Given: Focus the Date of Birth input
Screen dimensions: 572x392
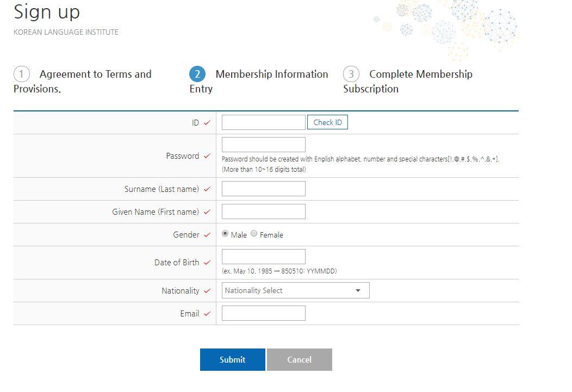Looking at the screenshot, I should click(x=263, y=257).
